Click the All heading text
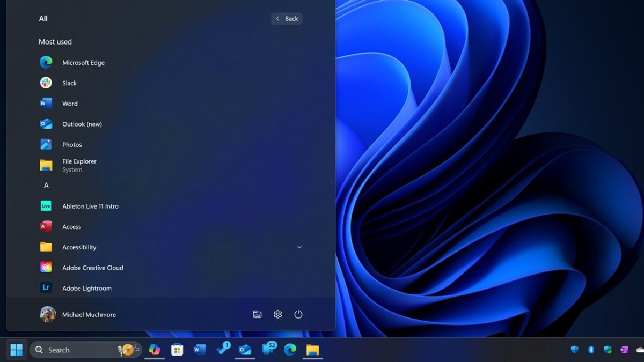644x362 pixels. pyautogui.click(x=43, y=19)
